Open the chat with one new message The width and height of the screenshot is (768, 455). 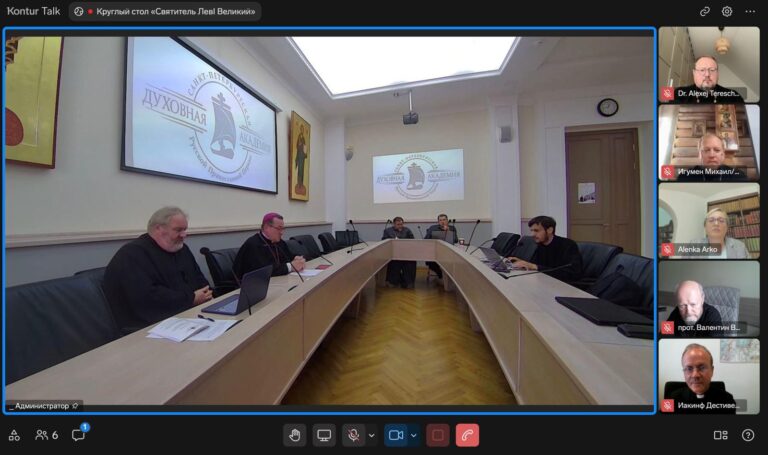point(79,433)
